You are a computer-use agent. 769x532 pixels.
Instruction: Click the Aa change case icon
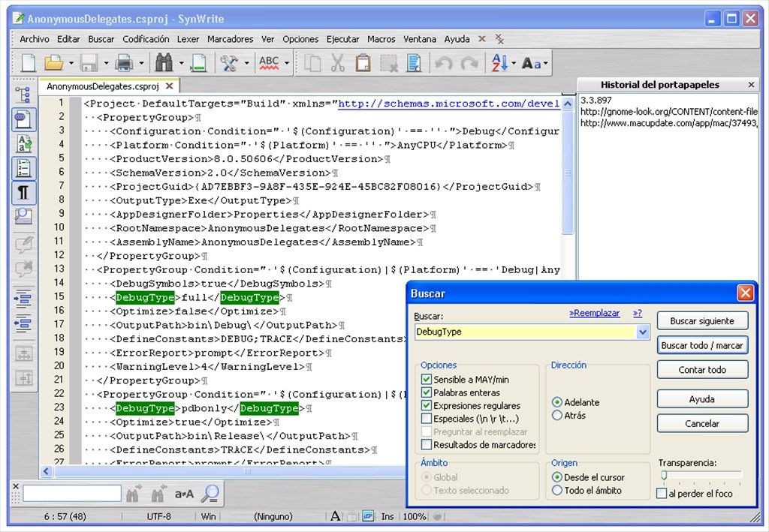(532, 63)
